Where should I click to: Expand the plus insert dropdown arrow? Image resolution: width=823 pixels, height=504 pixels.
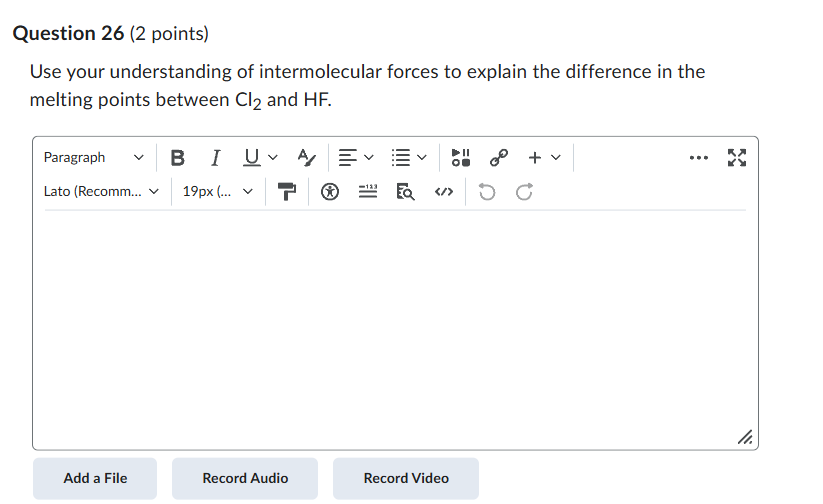point(556,158)
